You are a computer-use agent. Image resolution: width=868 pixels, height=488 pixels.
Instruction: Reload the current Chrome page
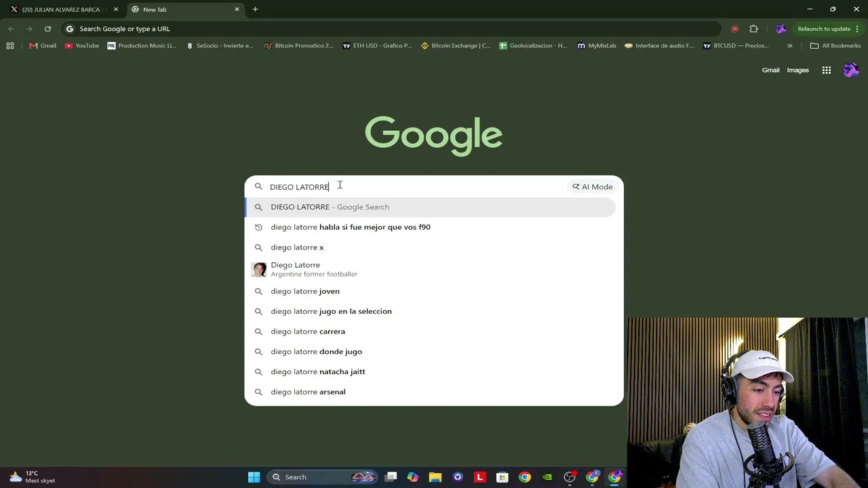point(47,28)
